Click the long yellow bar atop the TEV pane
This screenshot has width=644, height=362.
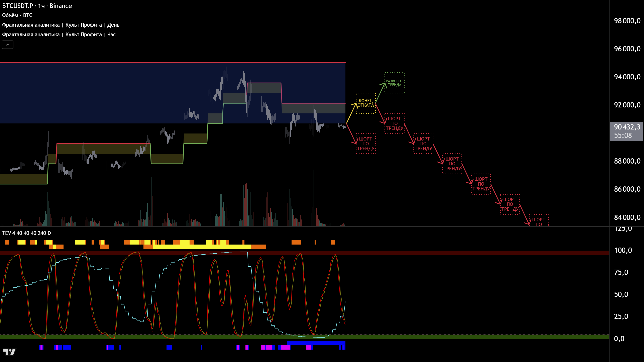[202, 247]
